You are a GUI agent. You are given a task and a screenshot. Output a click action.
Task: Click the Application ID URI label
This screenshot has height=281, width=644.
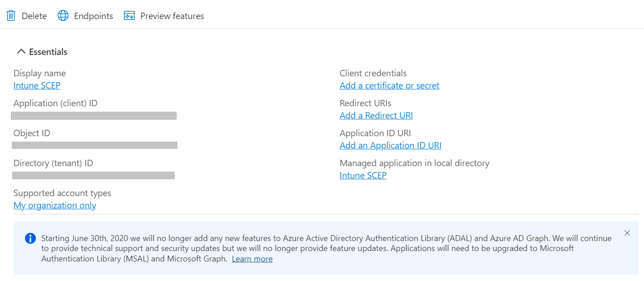pyautogui.click(x=375, y=133)
